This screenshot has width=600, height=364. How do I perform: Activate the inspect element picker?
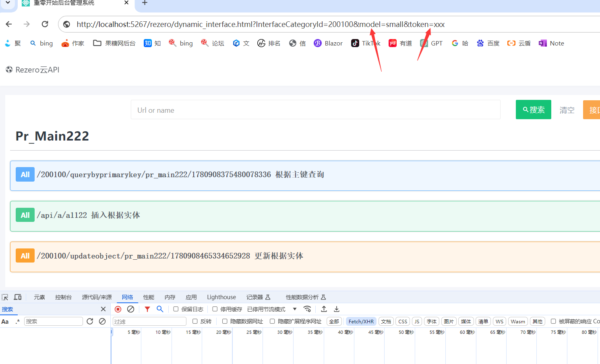click(x=5, y=297)
